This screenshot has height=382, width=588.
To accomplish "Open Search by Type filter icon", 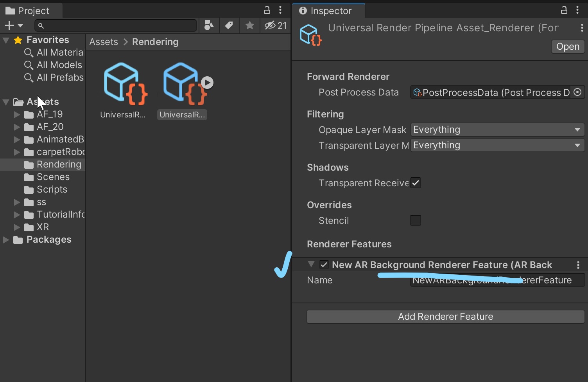I will coord(209,26).
